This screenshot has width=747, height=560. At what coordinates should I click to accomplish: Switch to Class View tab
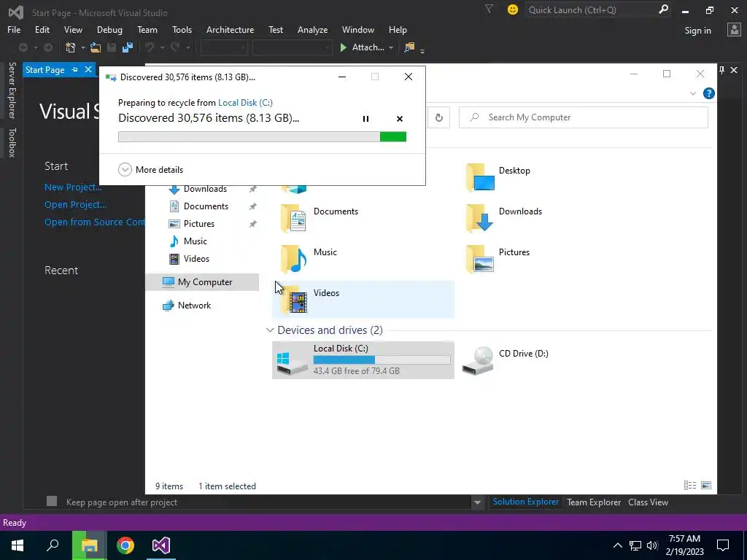tap(648, 502)
